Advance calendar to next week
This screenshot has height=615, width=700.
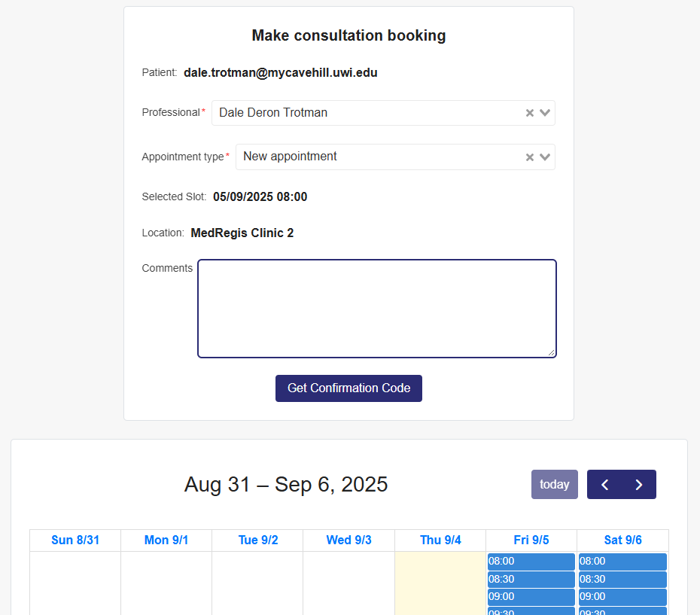tap(639, 485)
